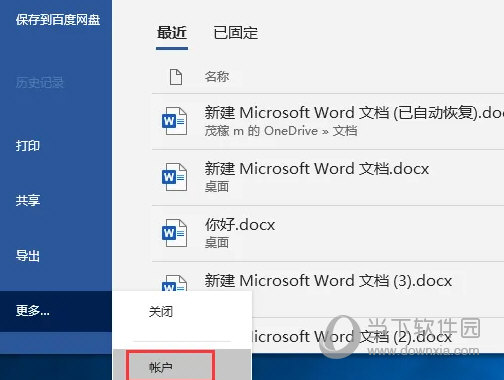Open 新建 Microsoft Word 文档 (已自动恢复) file
The image size is (504, 380).
point(354,113)
